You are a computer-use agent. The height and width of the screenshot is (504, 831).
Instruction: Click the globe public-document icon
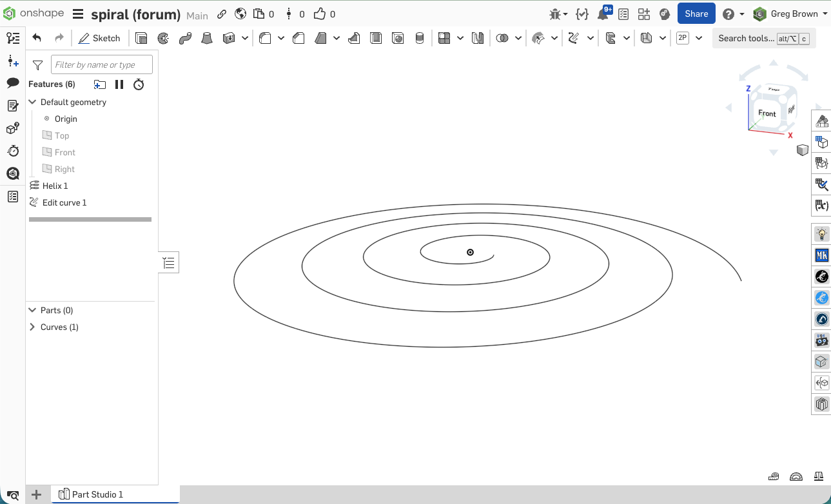tap(240, 14)
